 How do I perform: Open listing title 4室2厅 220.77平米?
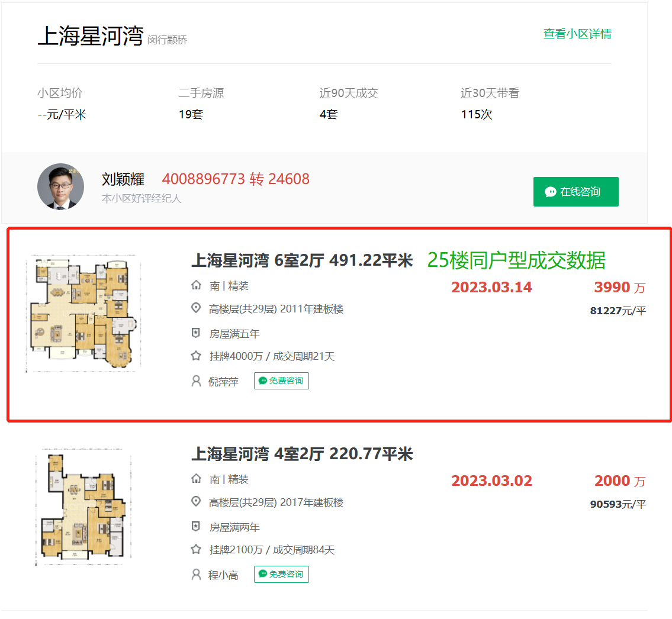click(x=301, y=454)
